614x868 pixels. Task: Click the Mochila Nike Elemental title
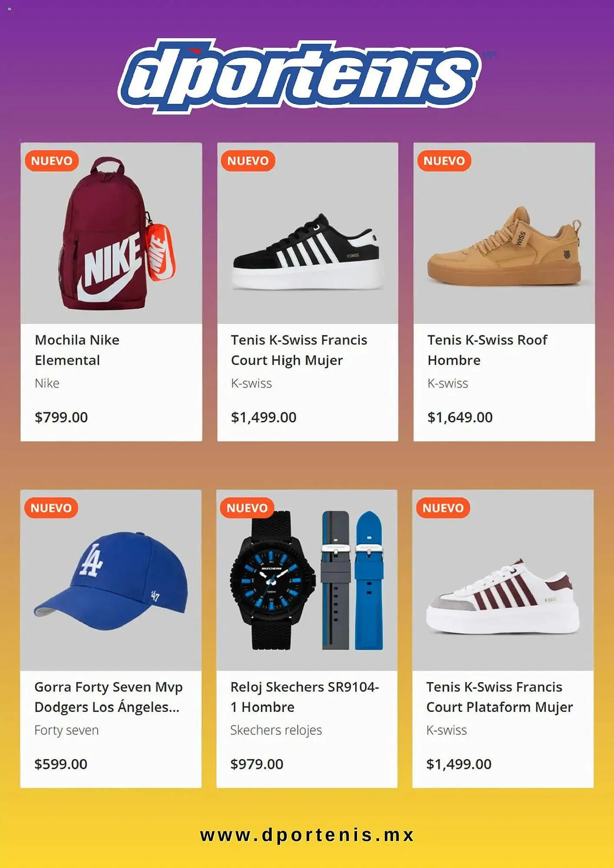(77, 350)
